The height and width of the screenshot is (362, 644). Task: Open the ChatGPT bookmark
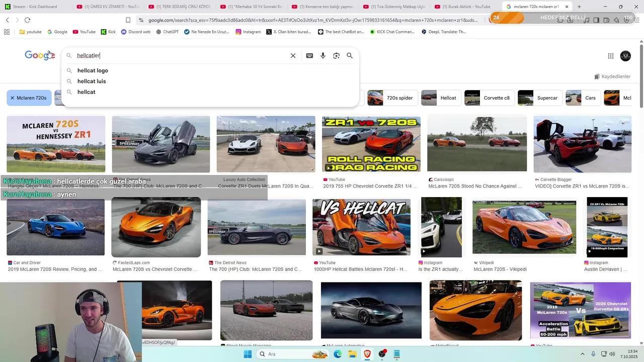[167, 32]
